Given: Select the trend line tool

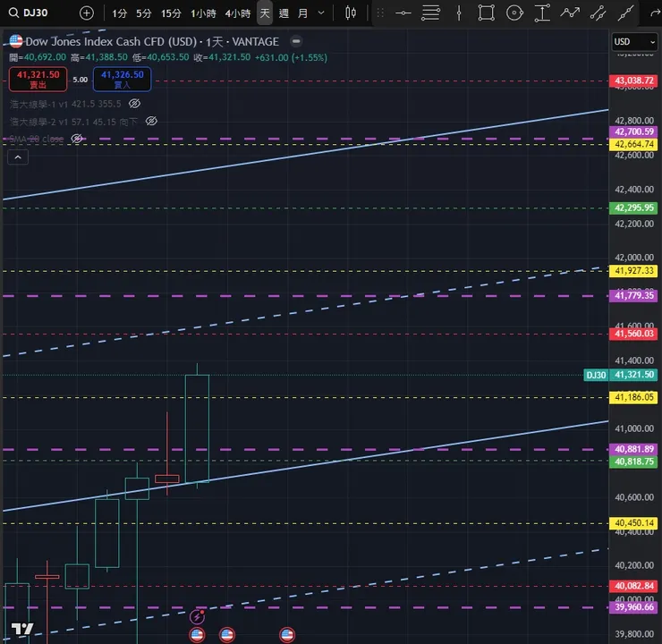Looking at the screenshot, I should [625, 13].
